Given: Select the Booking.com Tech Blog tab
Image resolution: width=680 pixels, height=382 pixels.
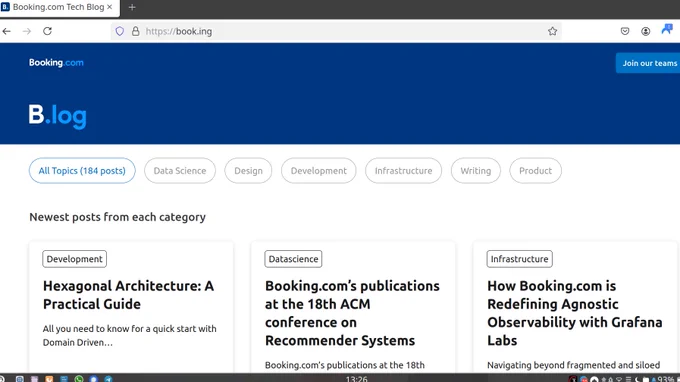Looking at the screenshot, I should [x=60, y=7].
